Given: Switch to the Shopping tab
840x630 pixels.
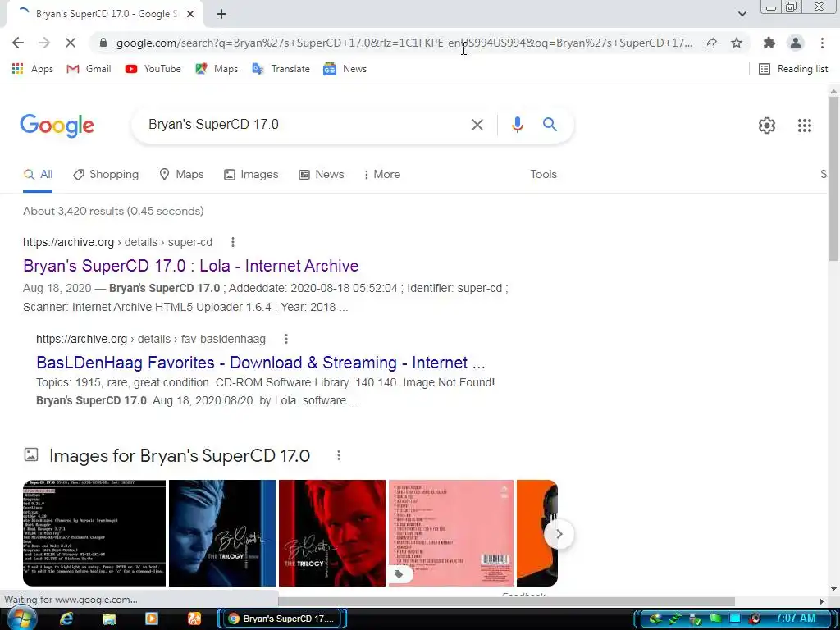Looking at the screenshot, I should 106,175.
